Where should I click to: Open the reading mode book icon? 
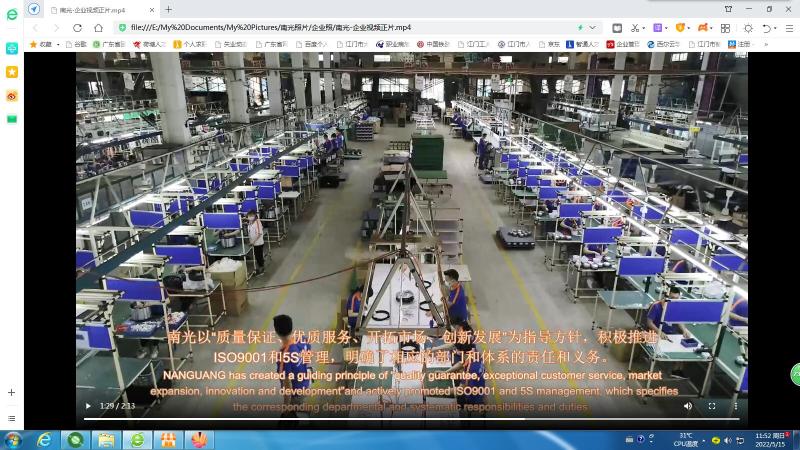coord(617,28)
